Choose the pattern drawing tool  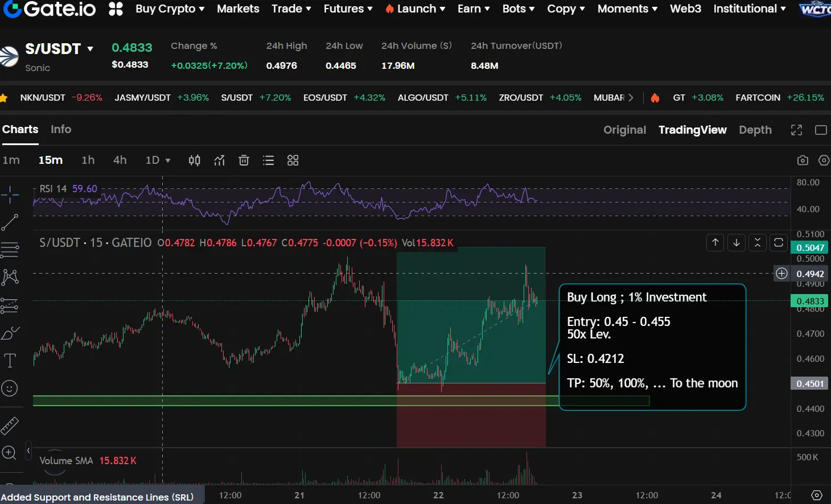click(x=10, y=277)
